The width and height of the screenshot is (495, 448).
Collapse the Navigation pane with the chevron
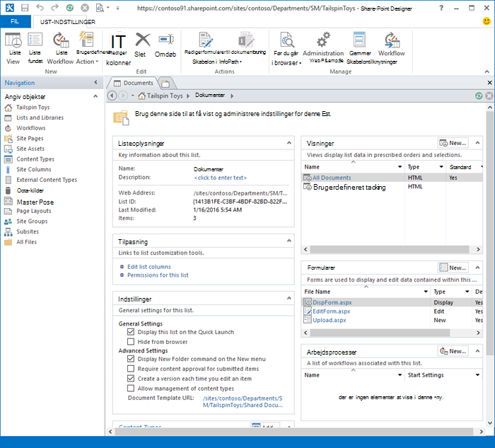(x=95, y=83)
